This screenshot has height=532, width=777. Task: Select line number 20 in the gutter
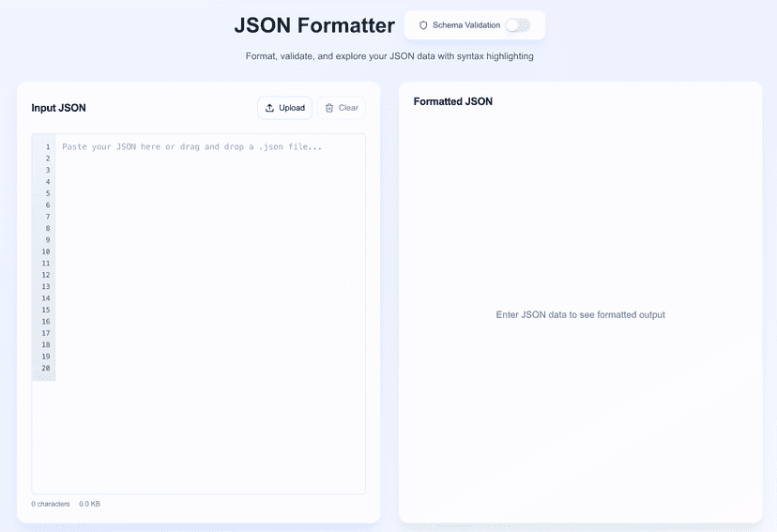pos(45,368)
